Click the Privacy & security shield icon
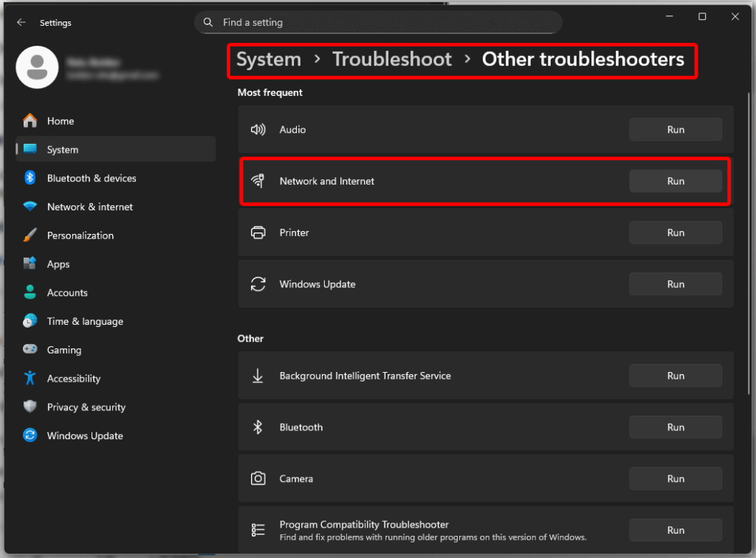 (x=30, y=406)
